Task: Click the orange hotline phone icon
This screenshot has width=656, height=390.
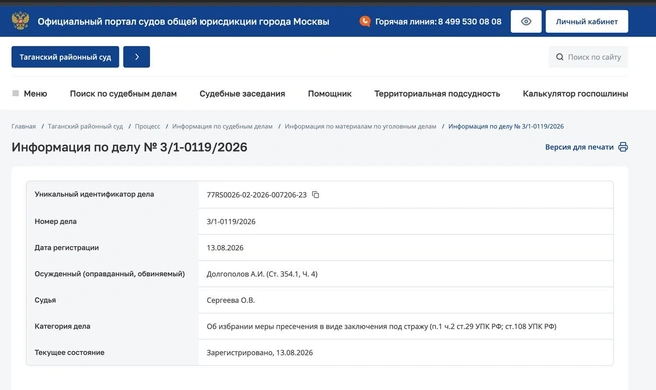Action: coord(365,21)
